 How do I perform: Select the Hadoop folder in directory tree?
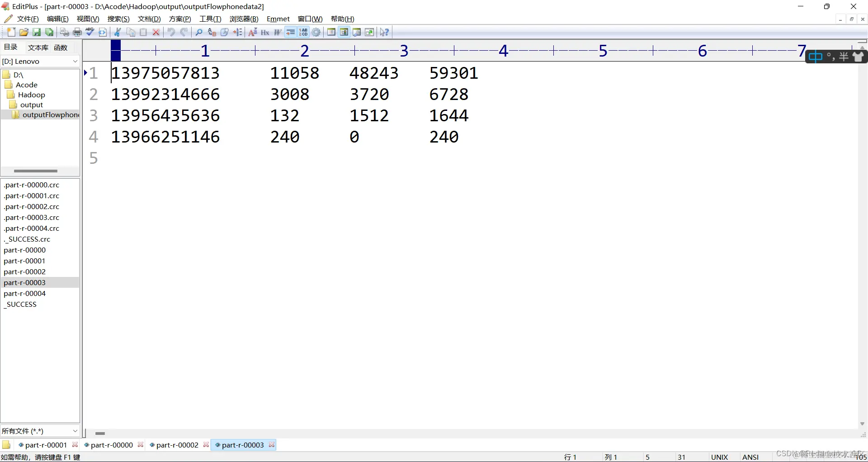click(x=31, y=95)
